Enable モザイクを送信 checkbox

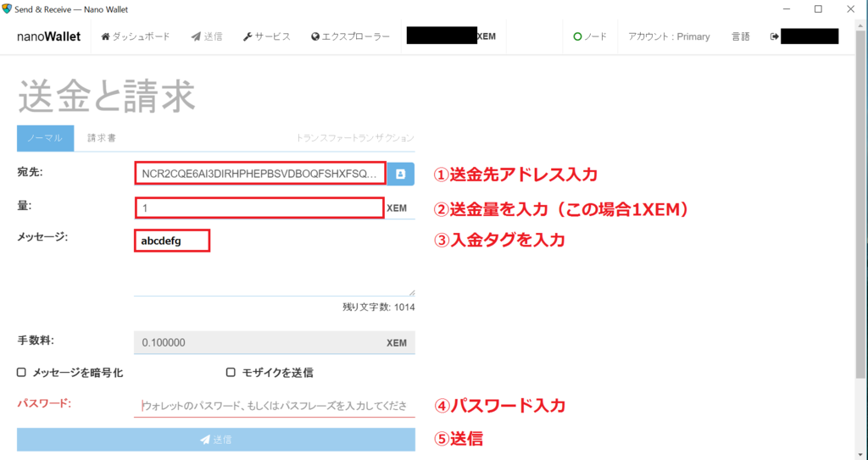coord(231,373)
